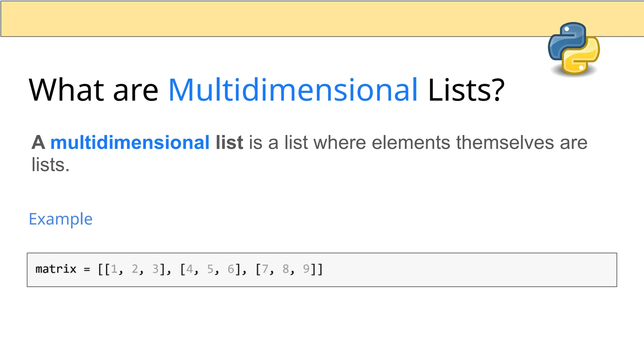Click the Python logo icon
The height and width of the screenshot is (362, 644).
pyautogui.click(x=574, y=49)
